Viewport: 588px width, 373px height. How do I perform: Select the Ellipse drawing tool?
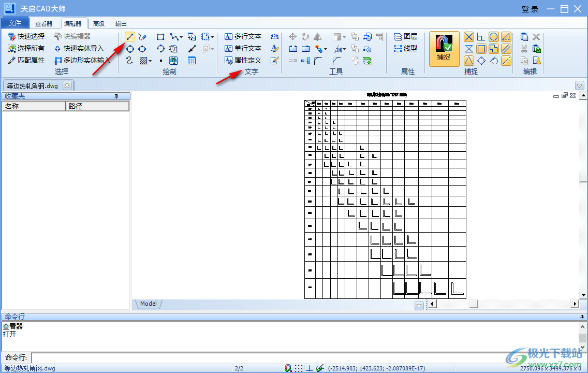pyautogui.click(x=142, y=49)
